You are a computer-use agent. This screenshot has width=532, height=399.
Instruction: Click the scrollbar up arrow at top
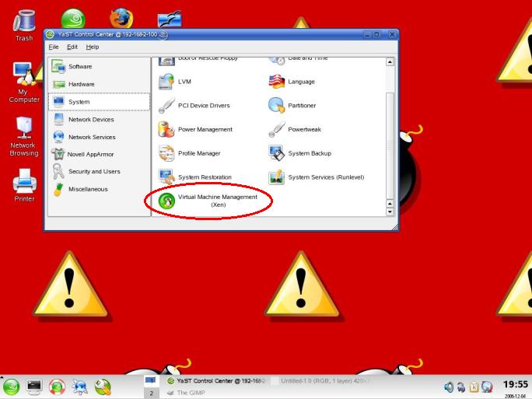pyautogui.click(x=390, y=62)
